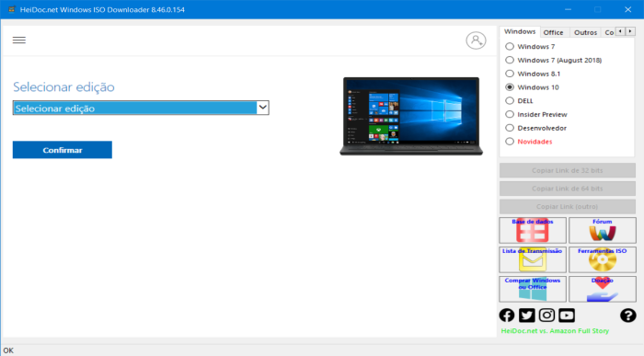Screen dimensions: 644x356
Task: Click the Windows 10 laptop image
Action: [x=411, y=116]
